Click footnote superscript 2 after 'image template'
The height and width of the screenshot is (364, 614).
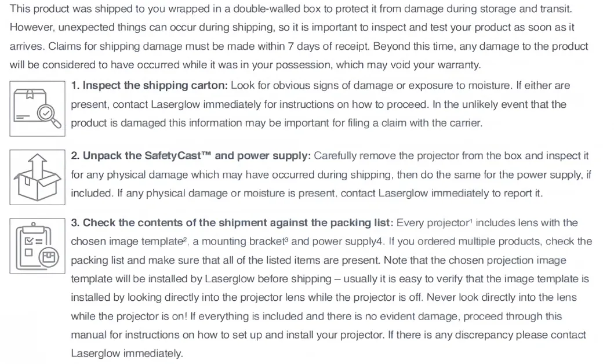[185, 239]
